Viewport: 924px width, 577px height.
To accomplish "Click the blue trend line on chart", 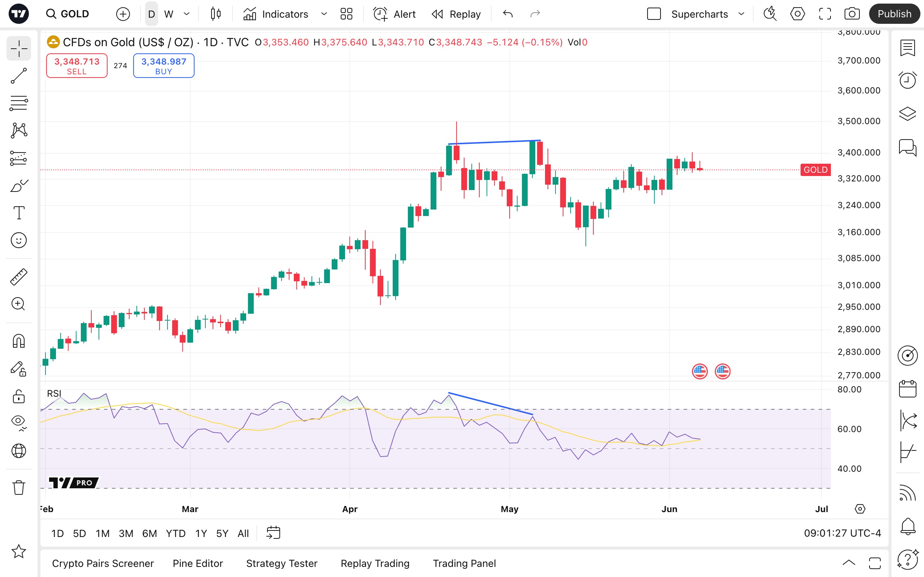I will click(494, 142).
